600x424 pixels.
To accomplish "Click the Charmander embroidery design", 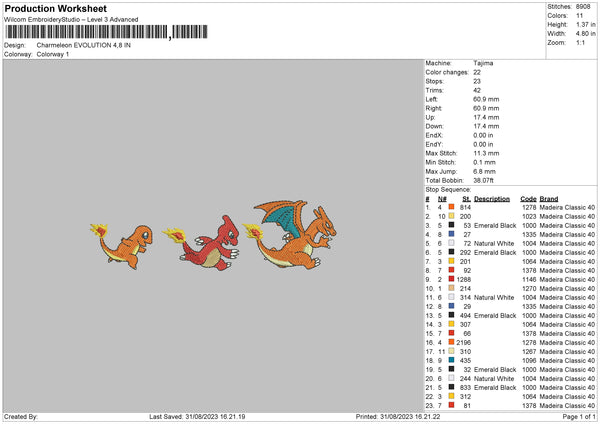I will [121, 246].
